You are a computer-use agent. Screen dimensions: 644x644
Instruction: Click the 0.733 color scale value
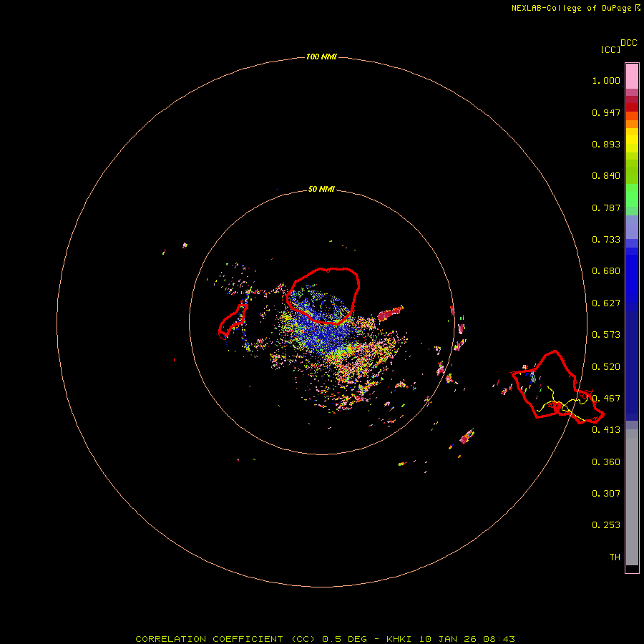pos(606,240)
